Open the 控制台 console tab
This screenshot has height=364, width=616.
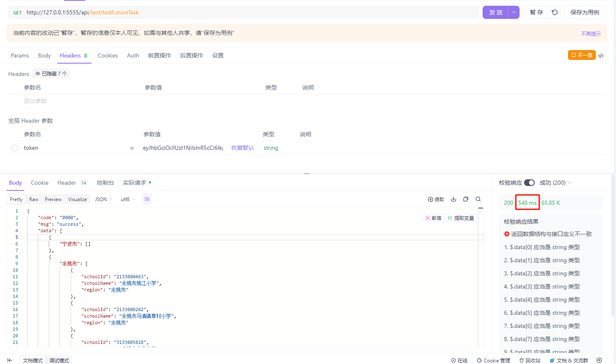point(105,183)
